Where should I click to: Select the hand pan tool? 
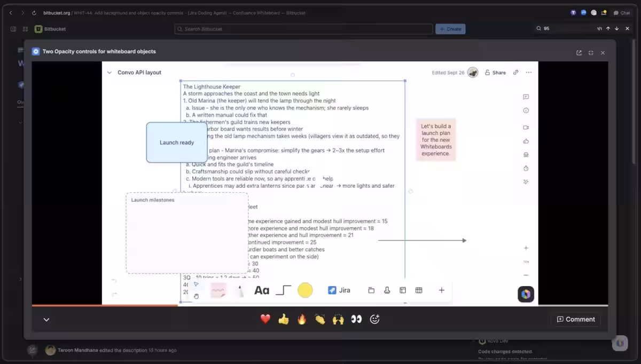(x=196, y=296)
